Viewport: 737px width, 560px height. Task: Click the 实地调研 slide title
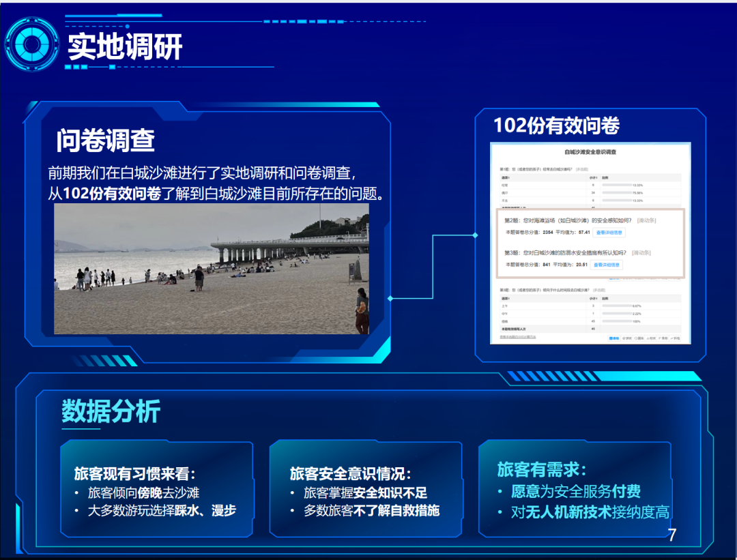(125, 46)
